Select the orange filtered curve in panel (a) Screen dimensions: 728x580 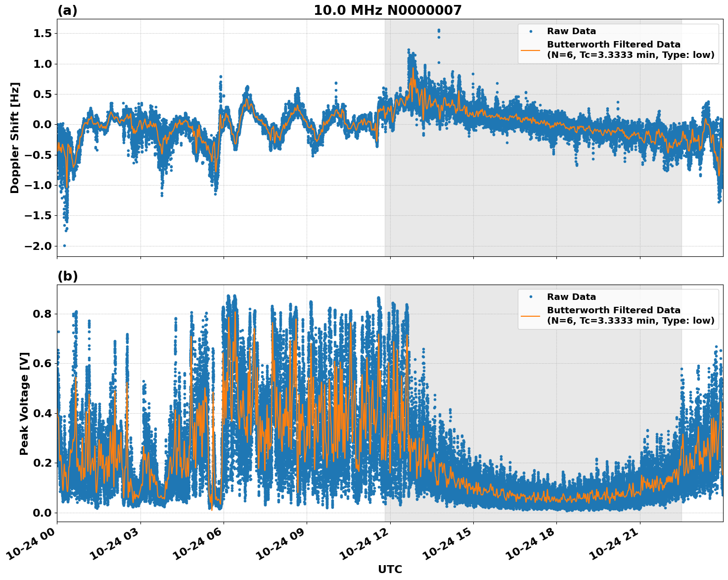tap(247, 99)
